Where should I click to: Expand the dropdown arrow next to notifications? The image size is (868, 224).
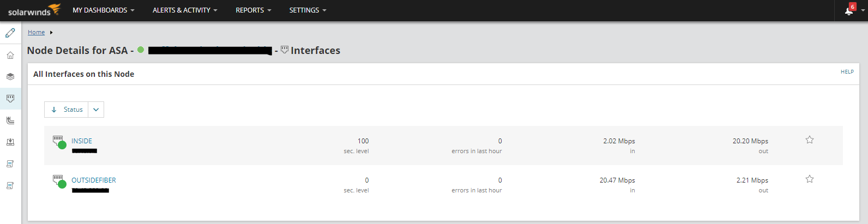tap(864, 10)
